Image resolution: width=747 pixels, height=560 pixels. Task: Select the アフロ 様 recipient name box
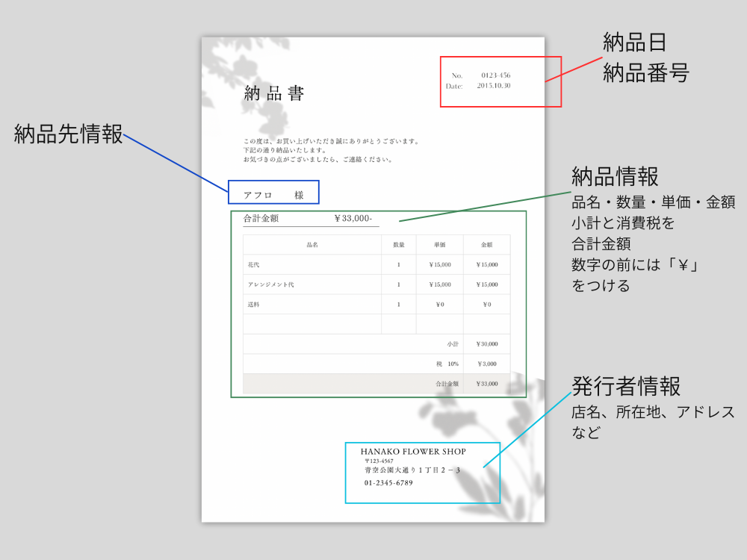pyautogui.click(x=273, y=193)
